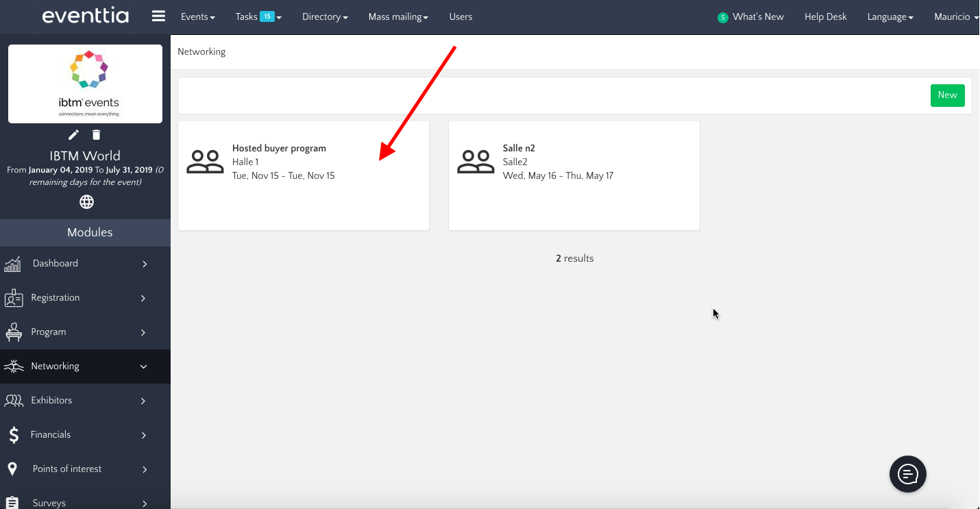The height and width of the screenshot is (509, 980).
Task: Open the globe website icon
Action: click(86, 202)
